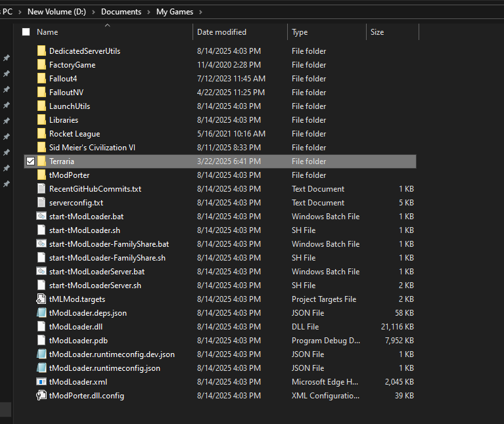
Task: Click the 39 KB size value
Action: click(x=404, y=395)
